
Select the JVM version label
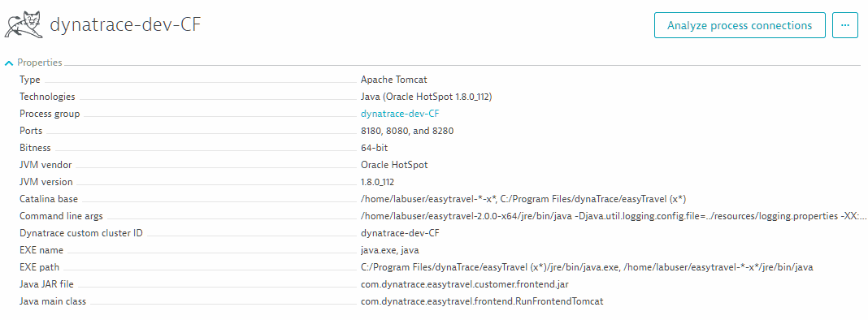coord(46,182)
